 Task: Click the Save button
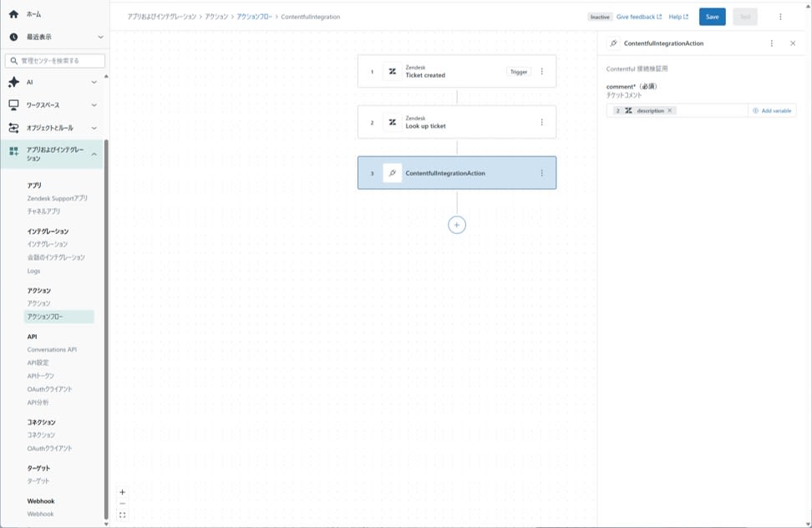click(x=712, y=17)
